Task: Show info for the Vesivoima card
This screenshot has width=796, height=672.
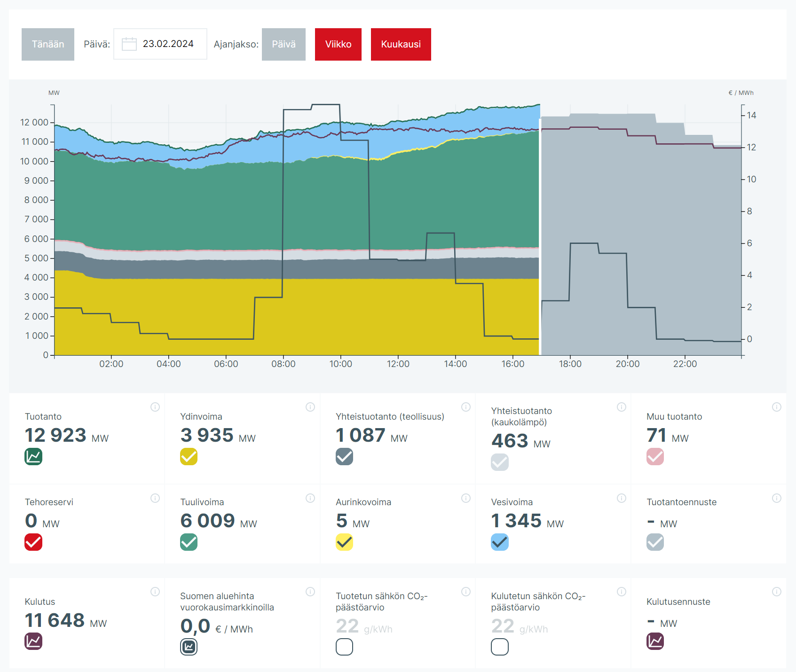Action: click(x=621, y=498)
